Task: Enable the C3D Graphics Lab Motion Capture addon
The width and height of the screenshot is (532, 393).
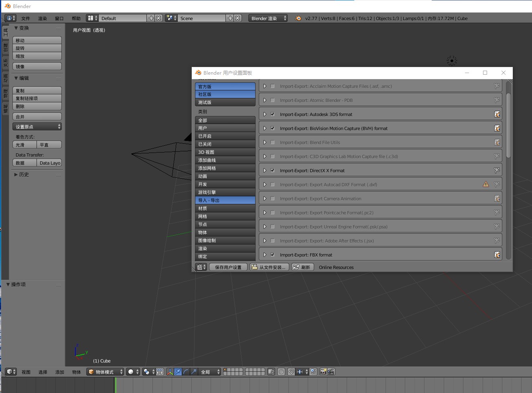Action: click(272, 156)
